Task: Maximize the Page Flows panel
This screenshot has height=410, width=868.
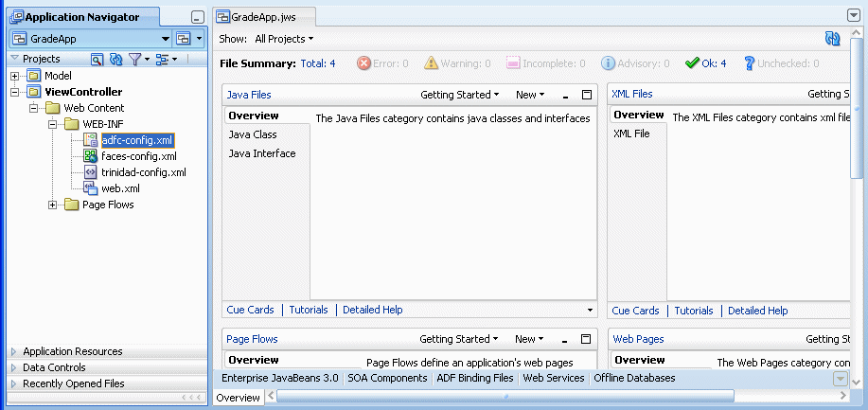Action: pyautogui.click(x=586, y=339)
